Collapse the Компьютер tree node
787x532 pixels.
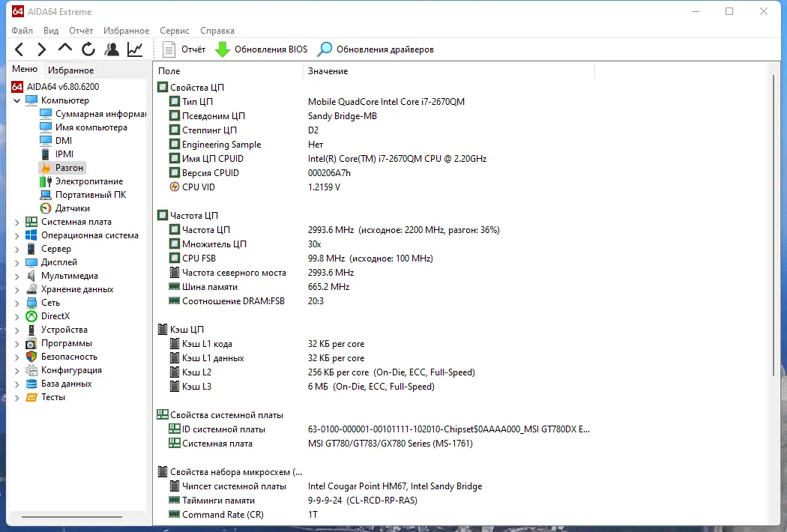point(16,100)
